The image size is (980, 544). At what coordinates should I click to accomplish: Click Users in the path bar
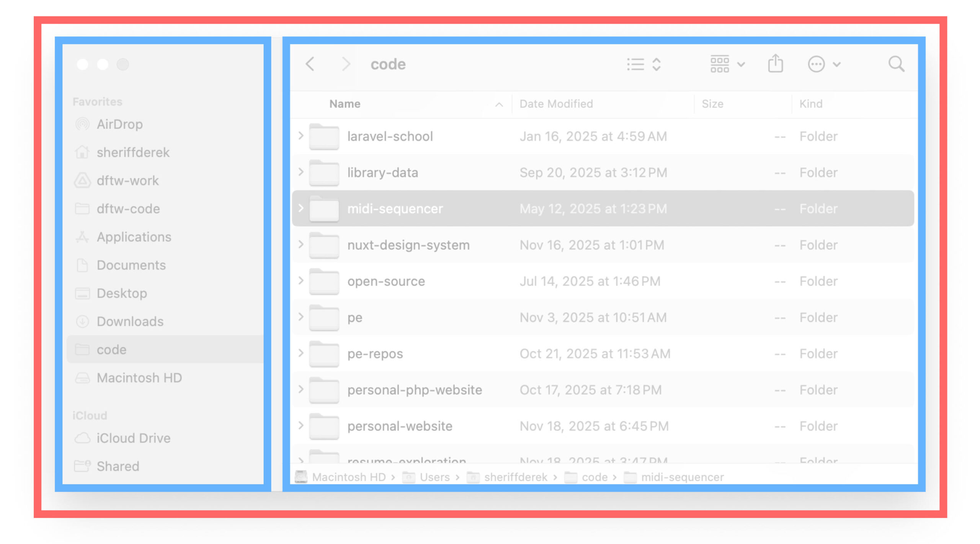434,477
